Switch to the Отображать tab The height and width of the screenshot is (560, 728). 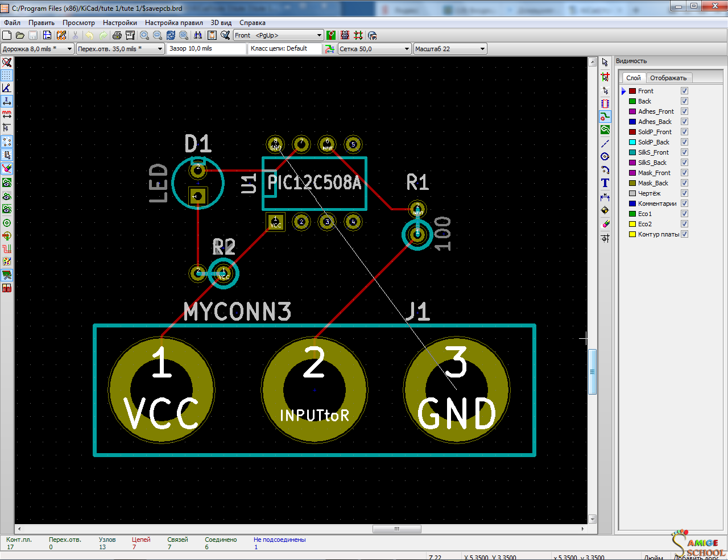[x=668, y=78]
